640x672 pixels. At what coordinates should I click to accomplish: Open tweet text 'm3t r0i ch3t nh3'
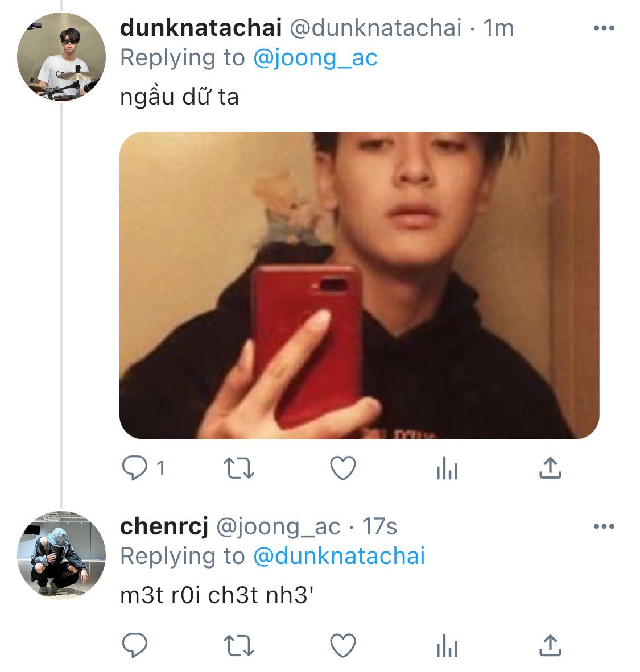tap(217, 595)
